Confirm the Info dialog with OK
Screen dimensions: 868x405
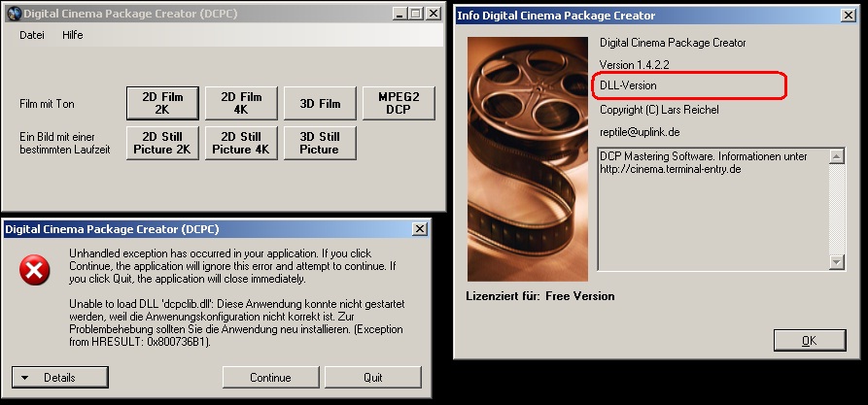[809, 340]
